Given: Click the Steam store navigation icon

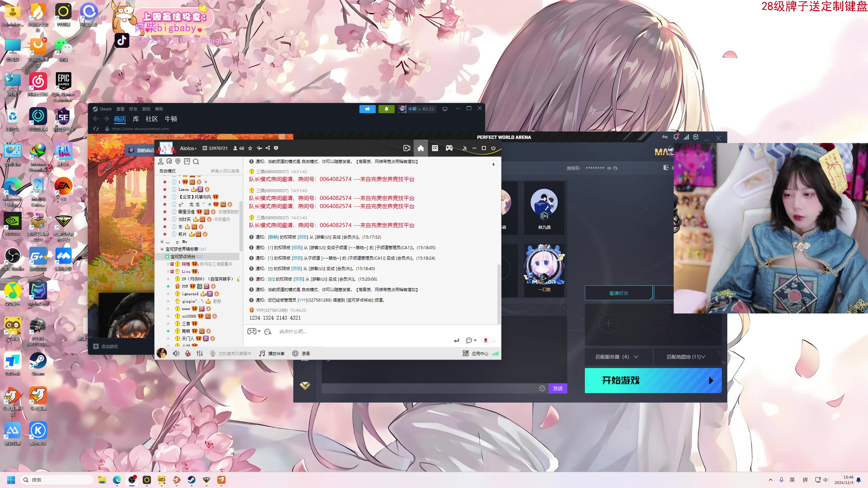Looking at the screenshot, I should [x=120, y=119].
